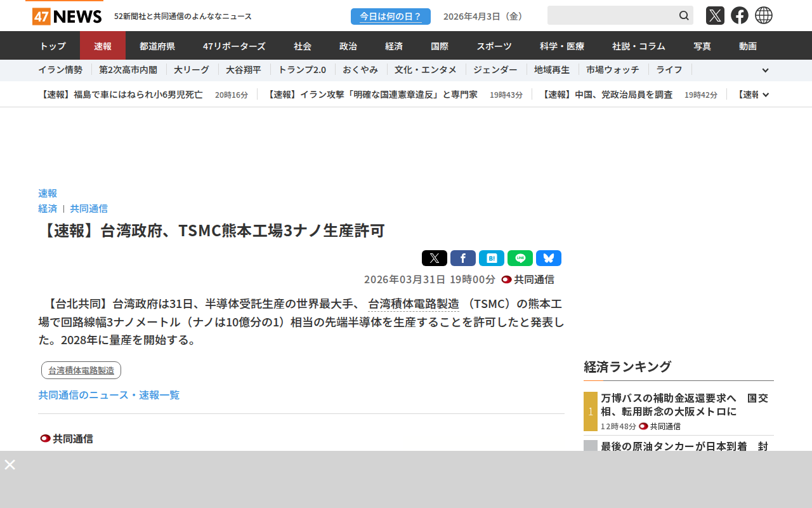Share article on Bluesky
The width and height of the screenshot is (812, 508).
tap(549, 258)
